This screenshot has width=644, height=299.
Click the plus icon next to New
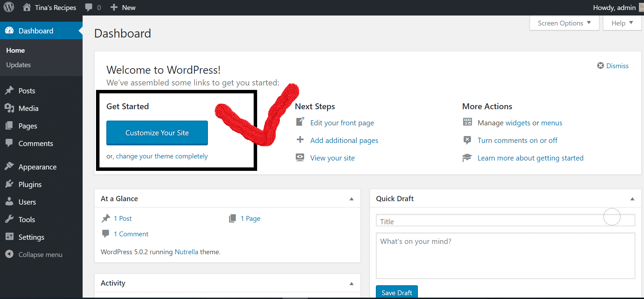tap(114, 8)
